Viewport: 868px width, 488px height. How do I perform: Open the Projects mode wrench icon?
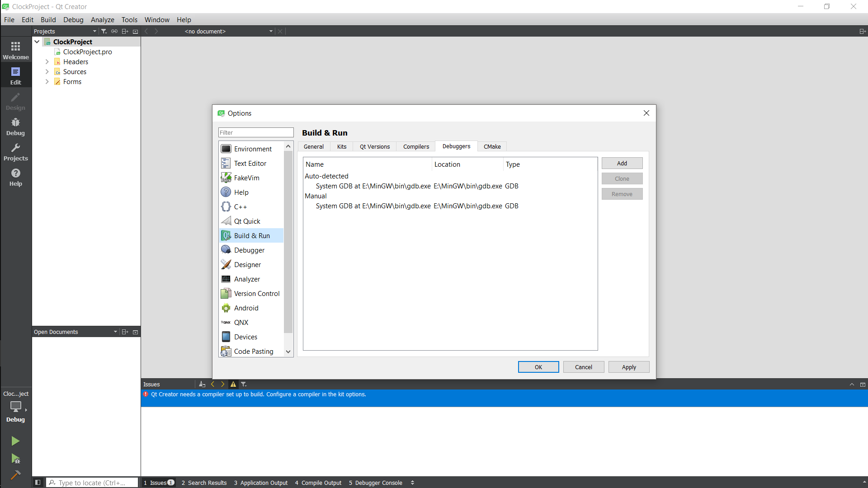[16, 151]
